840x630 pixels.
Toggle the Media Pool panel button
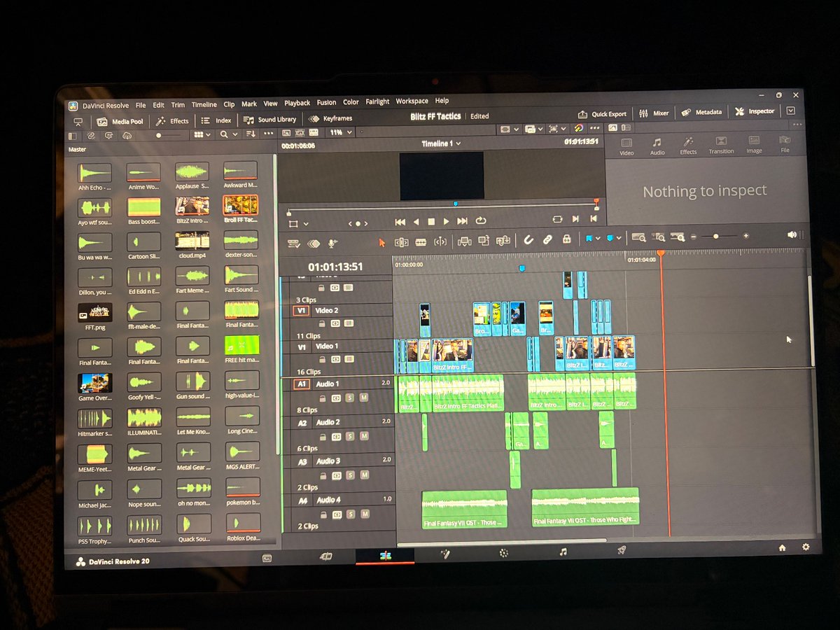click(x=120, y=121)
